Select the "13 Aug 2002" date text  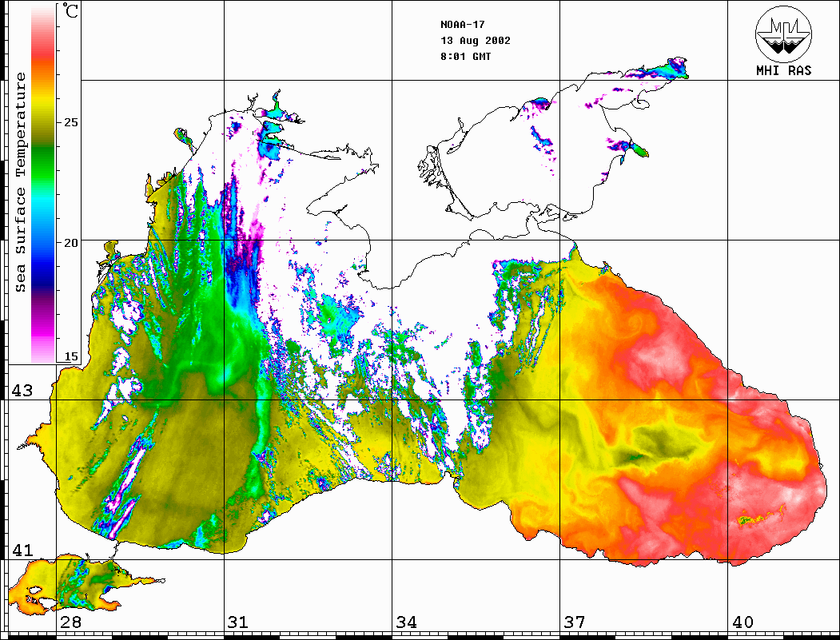[476, 41]
